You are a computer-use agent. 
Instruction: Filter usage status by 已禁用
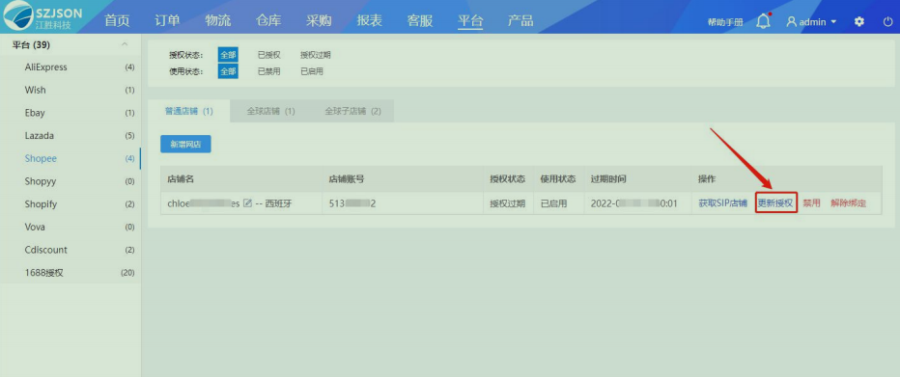tap(269, 72)
